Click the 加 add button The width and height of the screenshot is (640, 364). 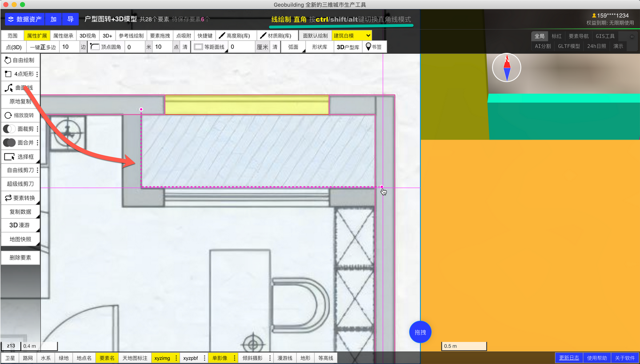coord(53,19)
